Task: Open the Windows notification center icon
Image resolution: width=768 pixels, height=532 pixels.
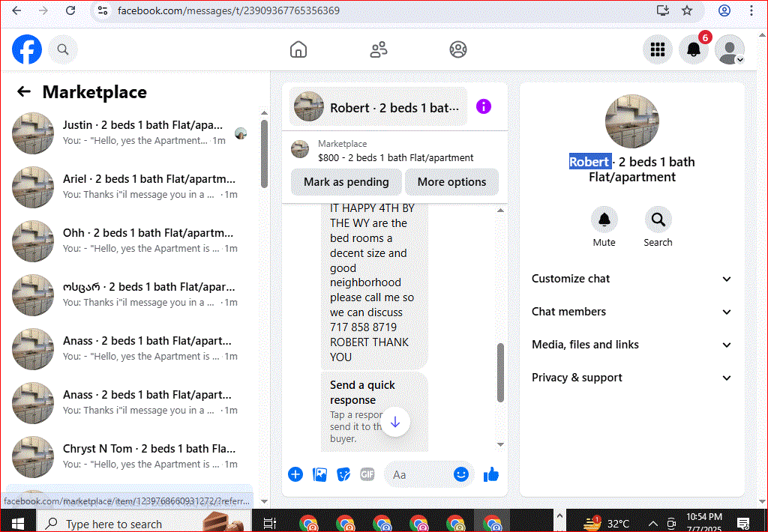Action: (743, 523)
